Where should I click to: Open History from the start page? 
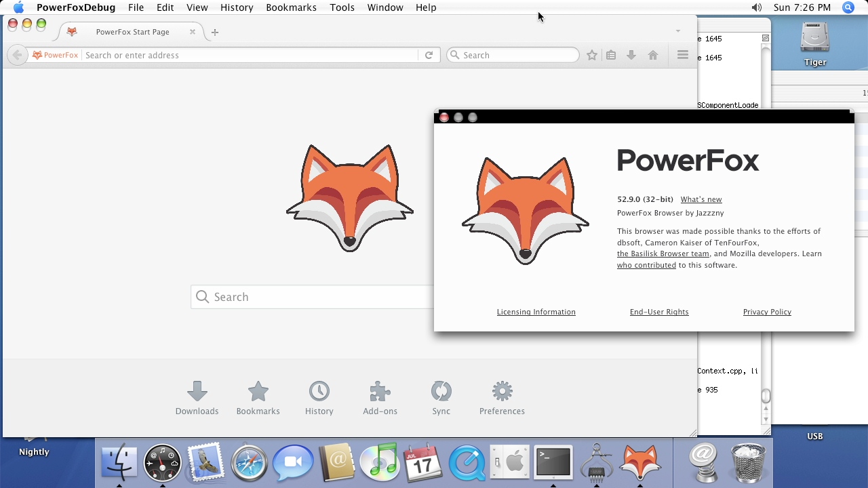click(x=319, y=398)
